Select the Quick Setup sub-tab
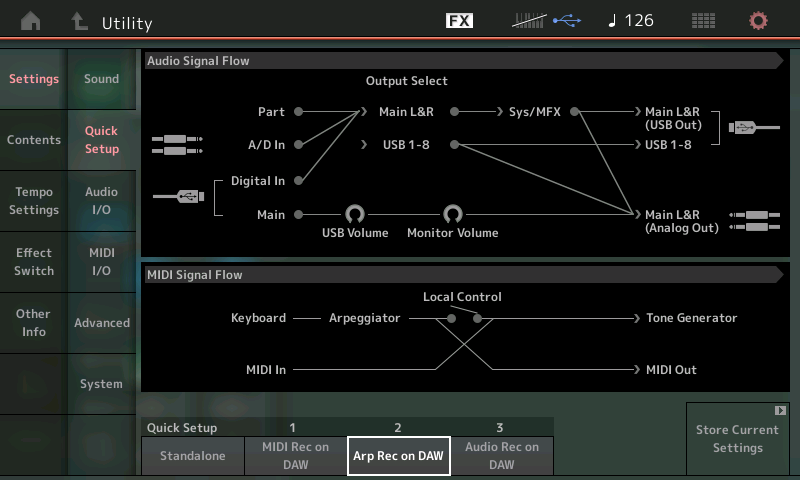 [102, 140]
